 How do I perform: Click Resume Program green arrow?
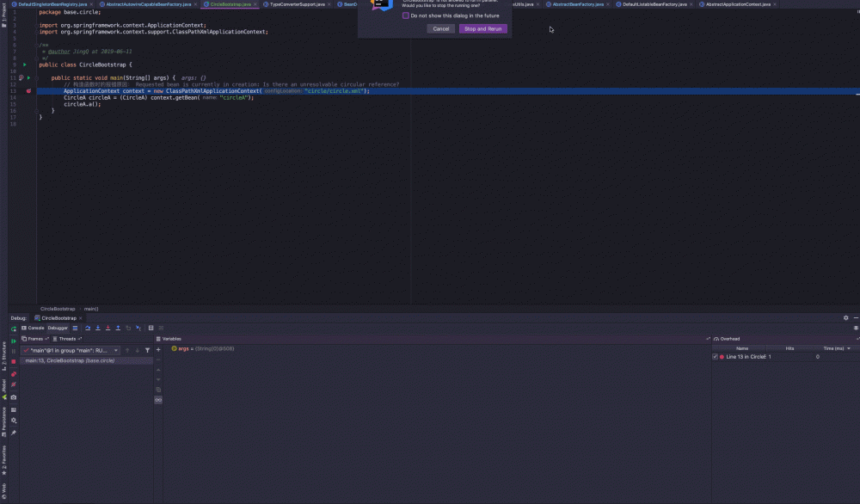14,341
